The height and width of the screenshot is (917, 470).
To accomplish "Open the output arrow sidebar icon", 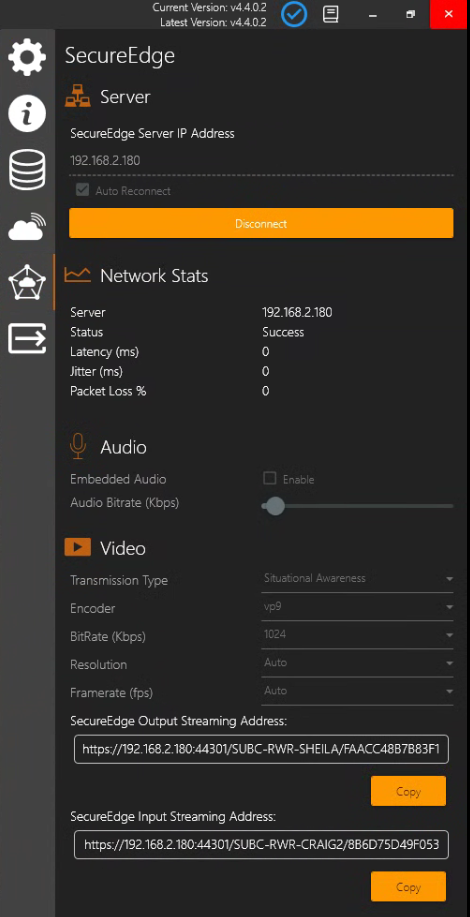I will tap(27, 339).
